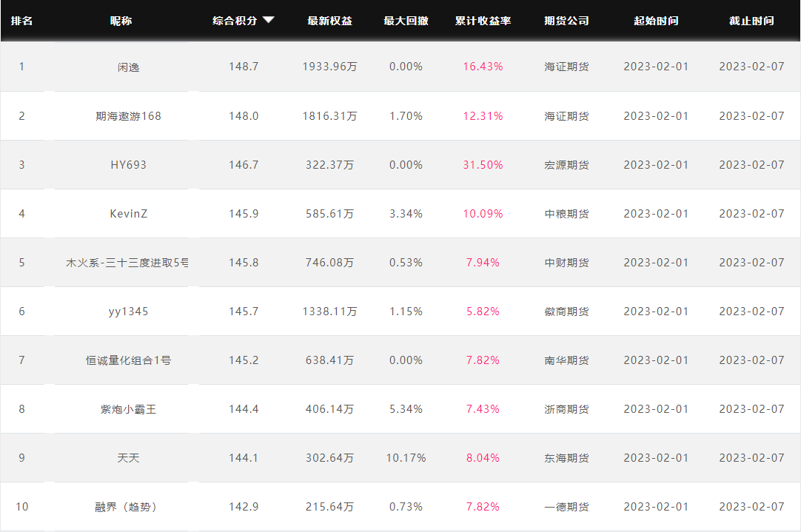The height and width of the screenshot is (532, 801).
Task: Click the return rate 16.43%
Action: click(x=483, y=67)
